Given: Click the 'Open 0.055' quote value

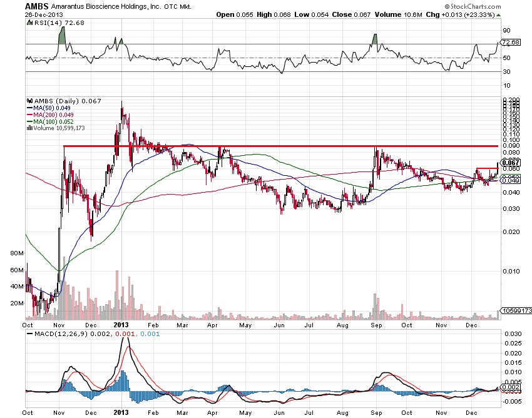Looking at the screenshot, I should (x=235, y=14).
